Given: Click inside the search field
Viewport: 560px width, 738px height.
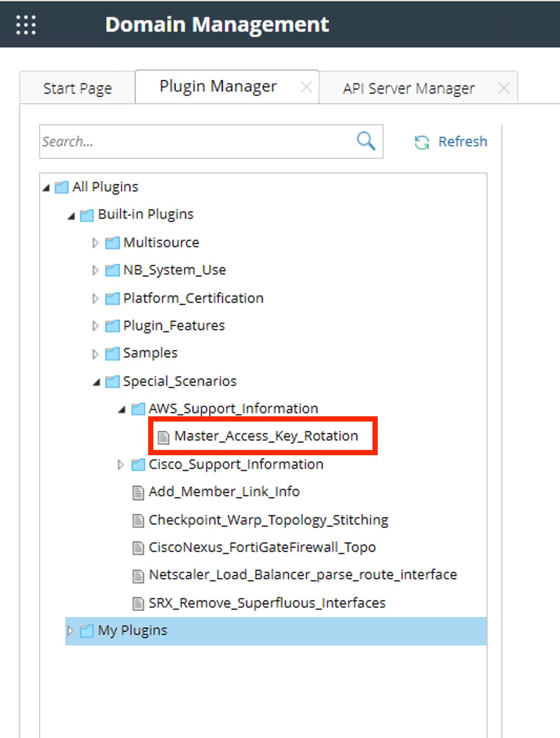Looking at the screenshot, I should (184, 141).
